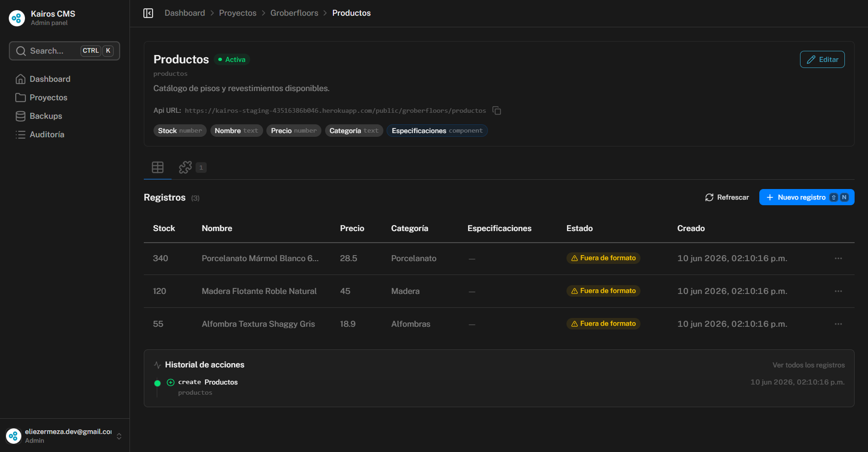Click the create Productos history entry
This screenshot has width=868, height=452.
(x=208, y=382)
